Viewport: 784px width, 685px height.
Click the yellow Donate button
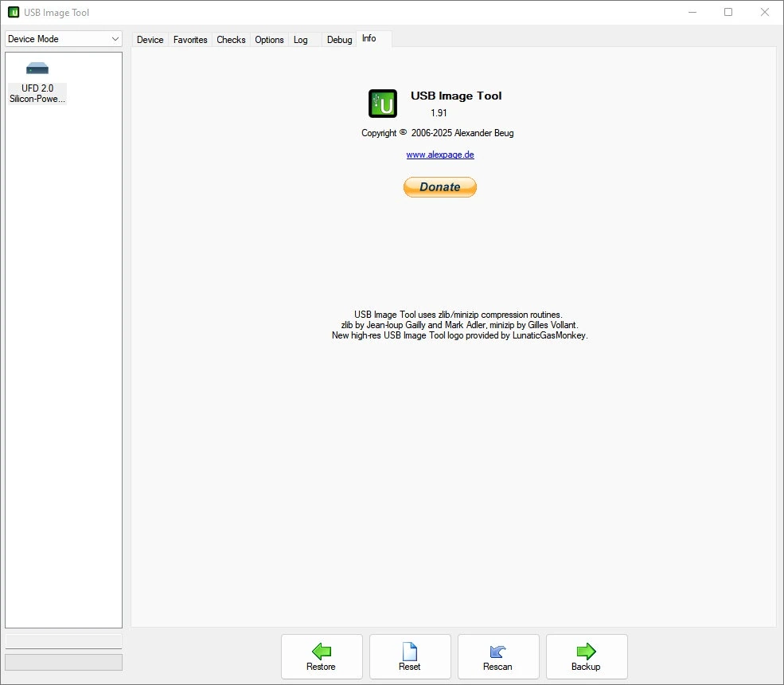pos(440,187)
